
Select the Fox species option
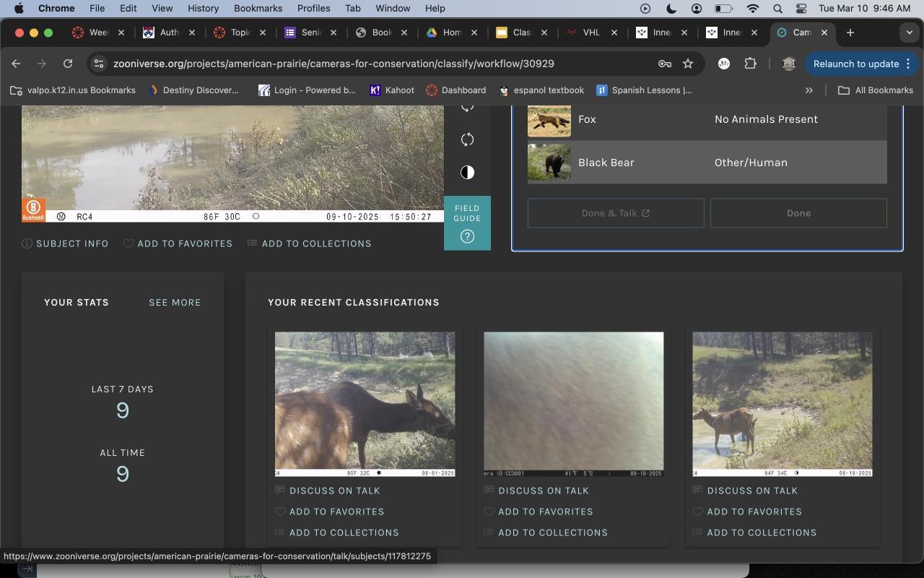(x=586, y=119)
